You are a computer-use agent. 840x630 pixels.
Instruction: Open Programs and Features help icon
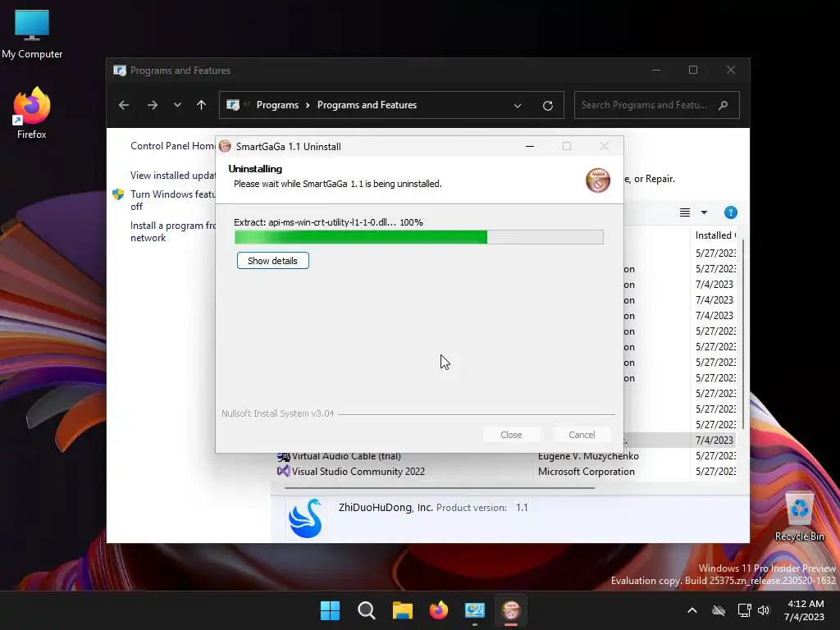(x=730, y=212)
